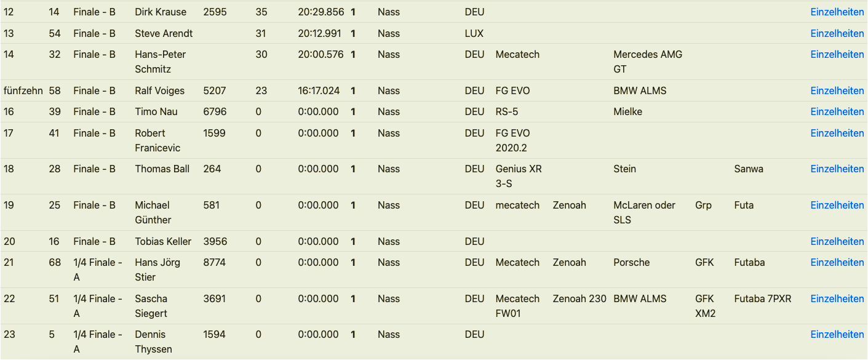Click the Mercedes AMG GT cell

pyautogui.click(x=647, y=62)
